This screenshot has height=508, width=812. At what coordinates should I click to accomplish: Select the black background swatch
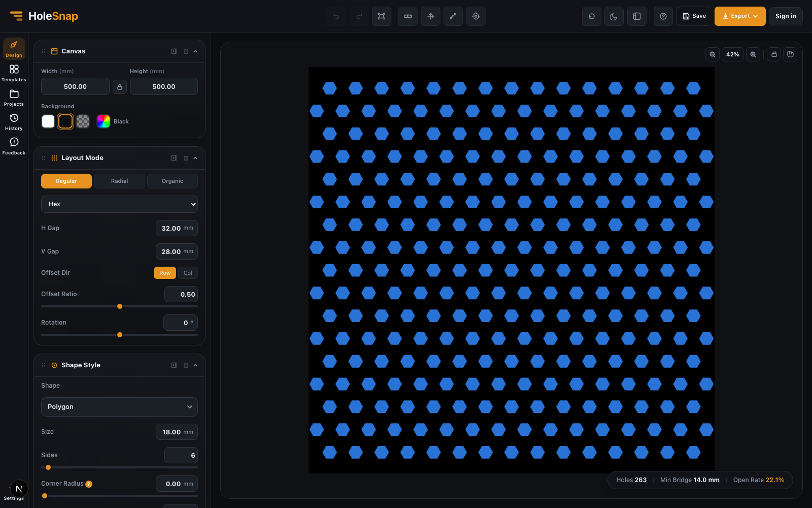tap(65, 121)
